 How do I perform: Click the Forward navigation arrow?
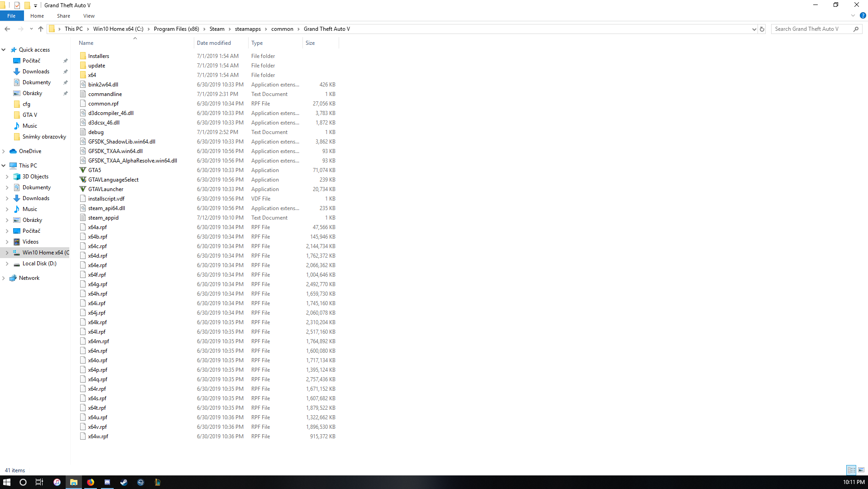click(20, 29)
